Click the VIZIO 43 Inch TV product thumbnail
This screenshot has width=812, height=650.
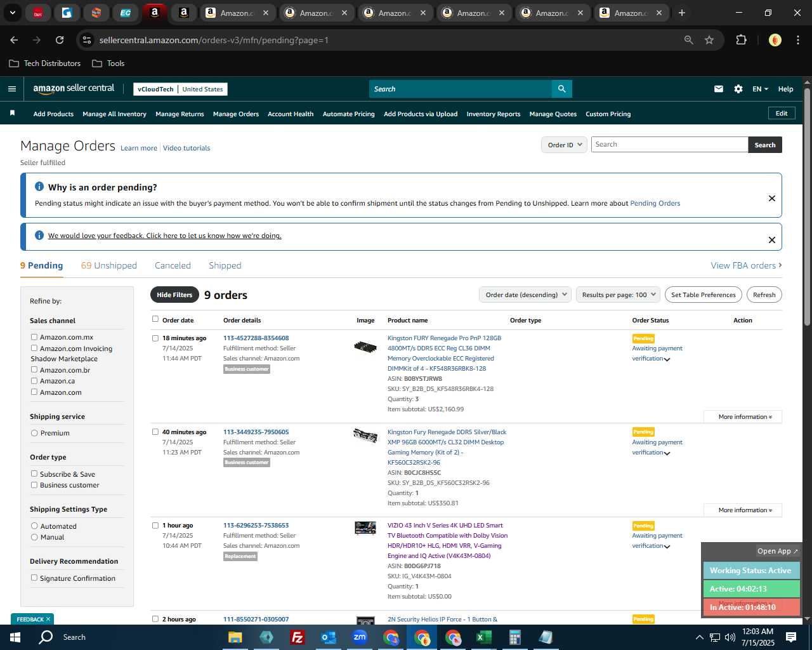[365, 528]
